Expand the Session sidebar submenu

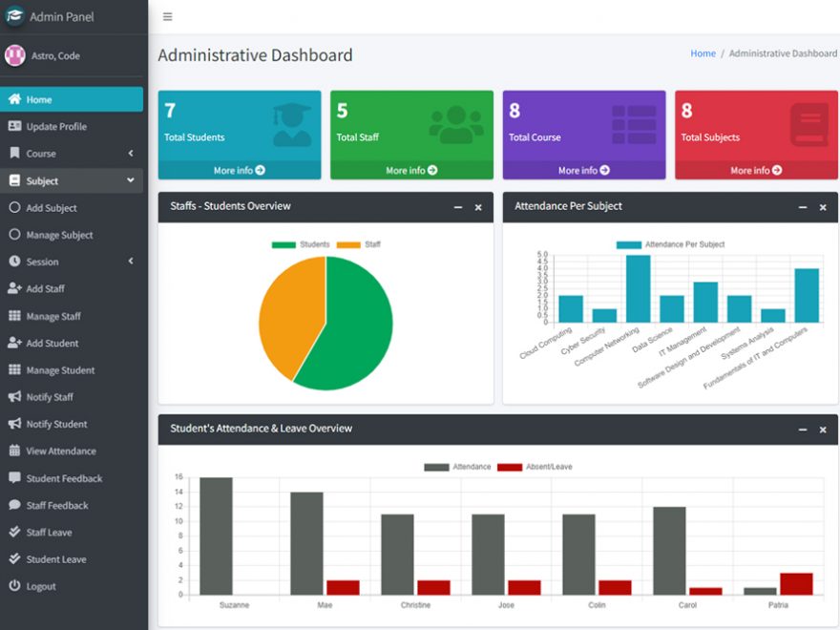[x=131, y=262]
